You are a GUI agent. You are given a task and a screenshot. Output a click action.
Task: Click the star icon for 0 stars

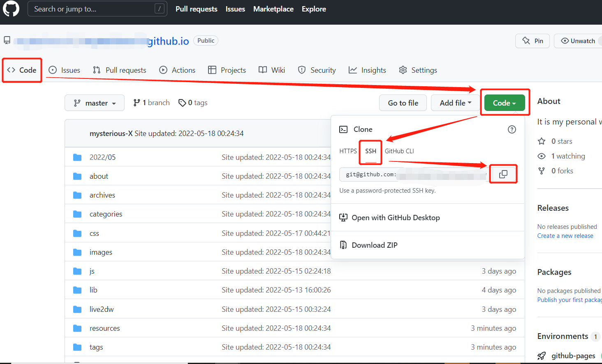(x=542, y=141)
